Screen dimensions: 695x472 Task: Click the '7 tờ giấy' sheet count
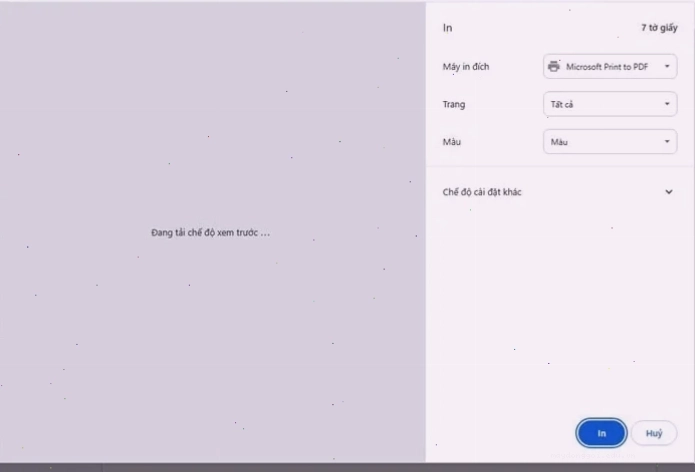(659, 28)
